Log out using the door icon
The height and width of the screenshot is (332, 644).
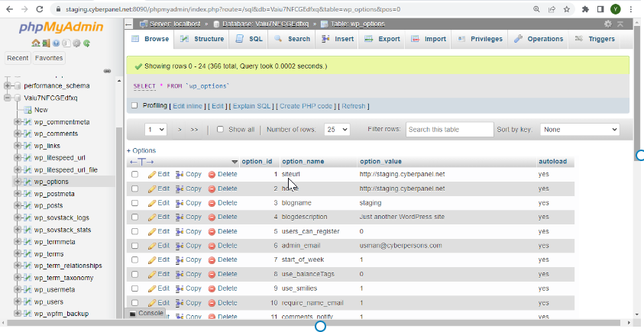point(46,43)
